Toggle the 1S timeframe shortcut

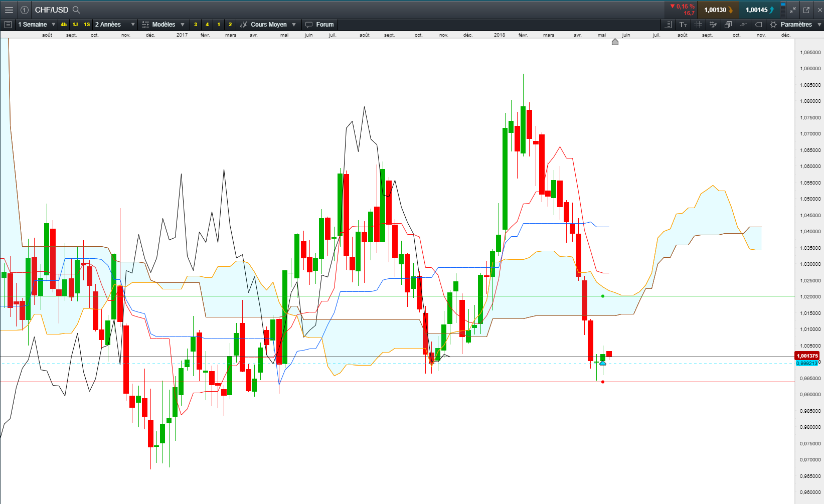pyautogui.click(x=87, y=25)
